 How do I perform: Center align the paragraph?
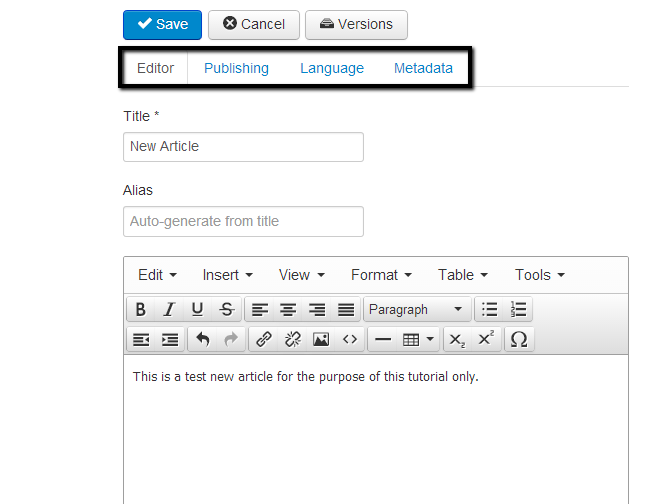(288, 309)
